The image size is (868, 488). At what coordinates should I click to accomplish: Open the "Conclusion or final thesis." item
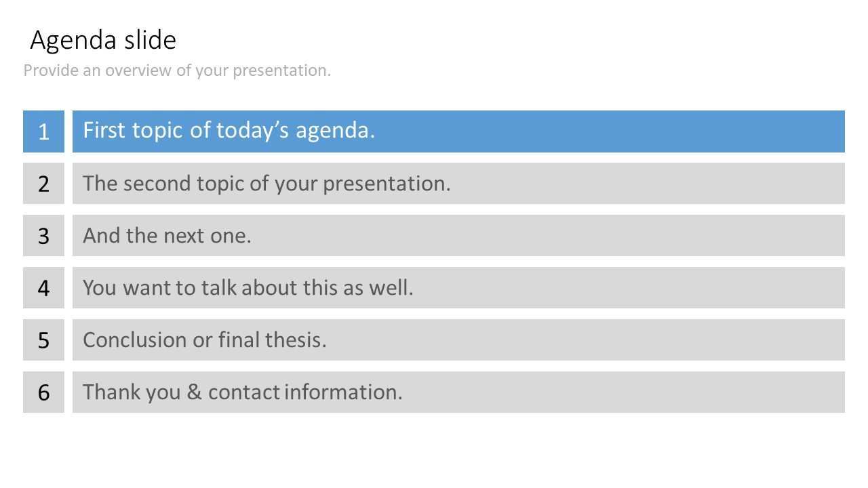[x=458, y=340]
